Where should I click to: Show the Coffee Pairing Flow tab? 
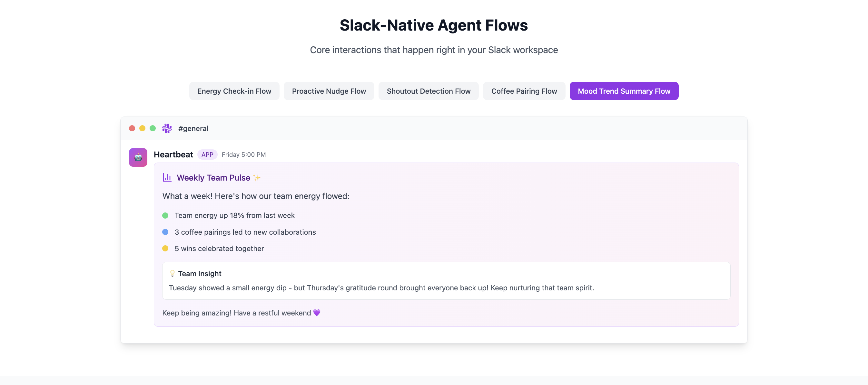point(524,91)
